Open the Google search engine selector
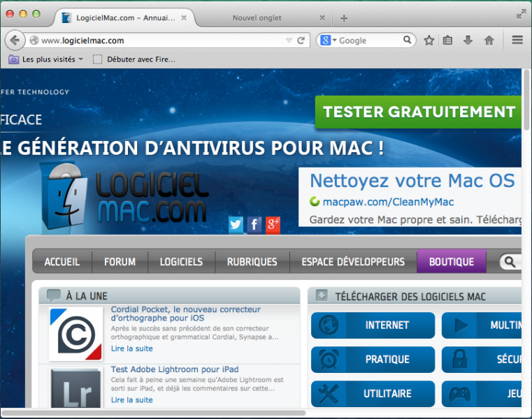Screen dimensions: 532x419 pos(329,41)
